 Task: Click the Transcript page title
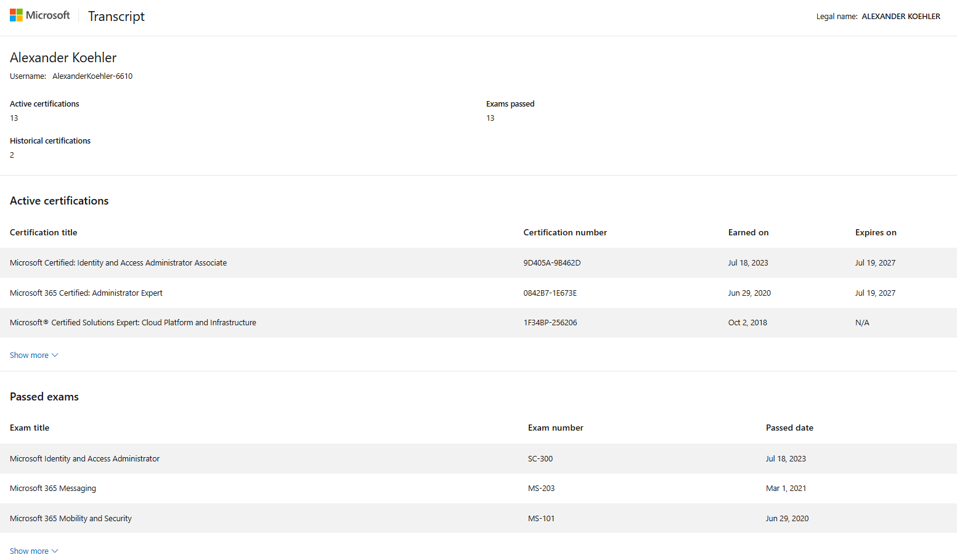click(x=116, y=17)
